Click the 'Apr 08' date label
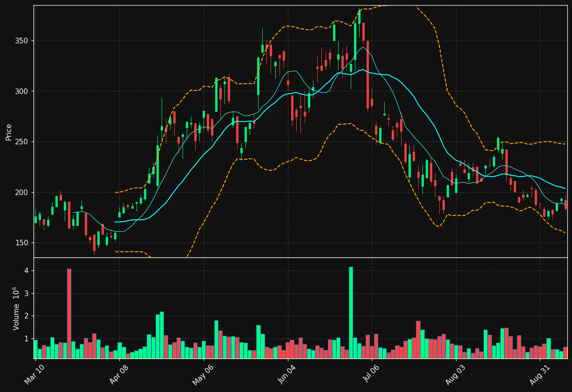Screen dimensions: 572x392 pos(118,374)
